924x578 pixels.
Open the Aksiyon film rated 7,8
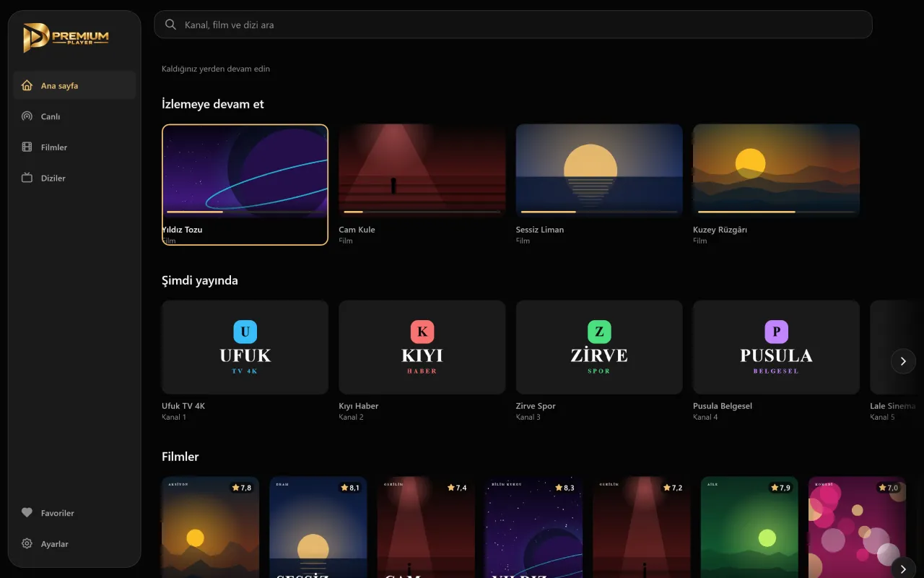tap(210, 527)
